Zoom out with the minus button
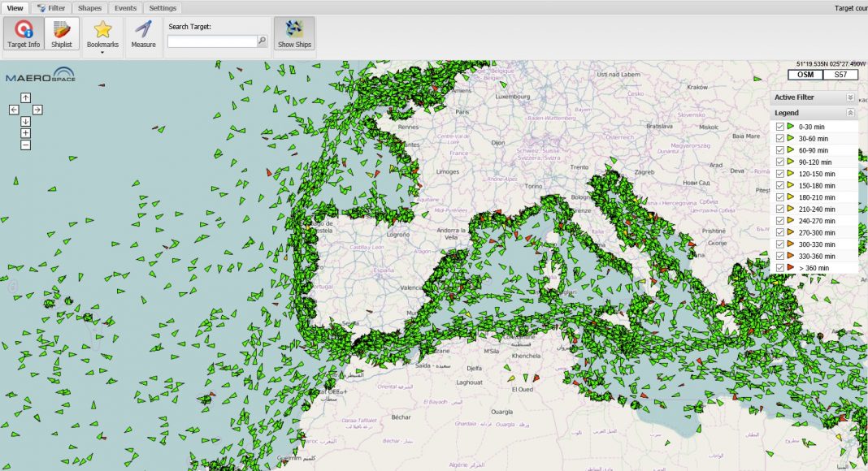This screenshot has width=868, height=471. [x=25, y=145]
